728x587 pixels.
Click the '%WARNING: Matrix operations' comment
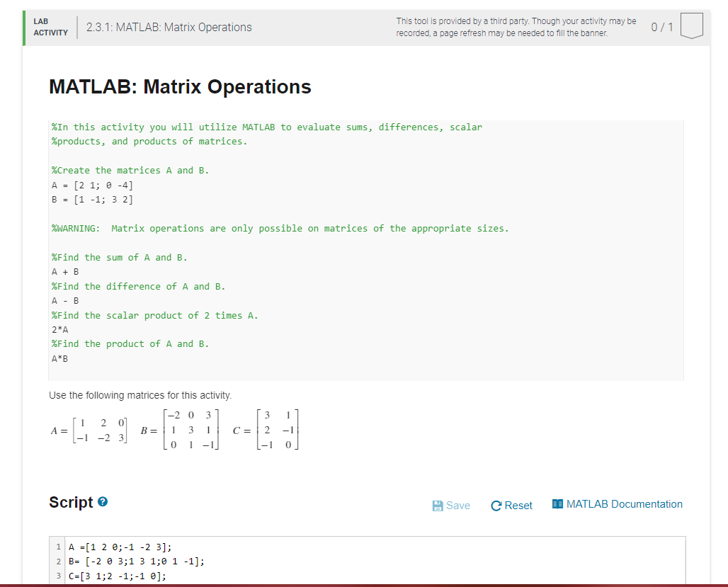(x=280, y=229)
